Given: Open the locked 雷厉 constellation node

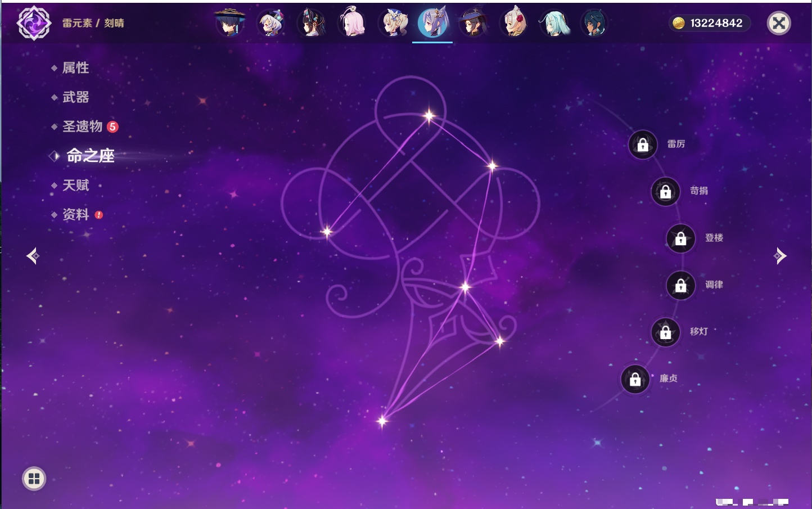Looking at the screenshot, I should click(x=643, y=145).
